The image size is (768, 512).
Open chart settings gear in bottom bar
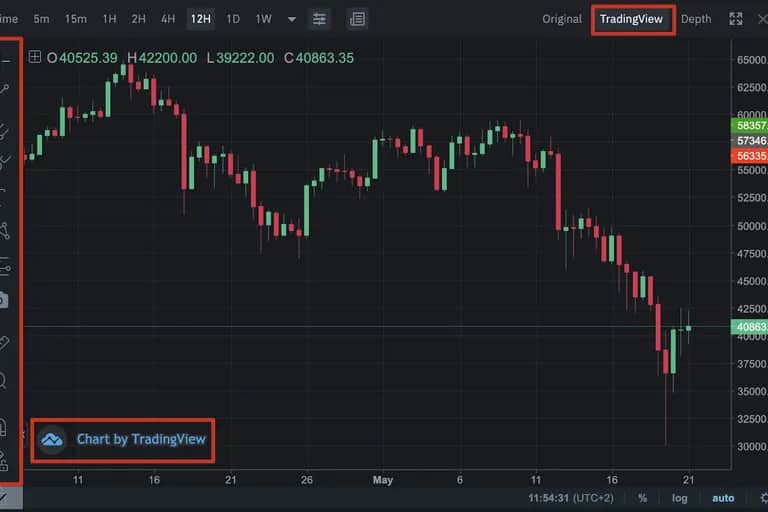point(763,498)
